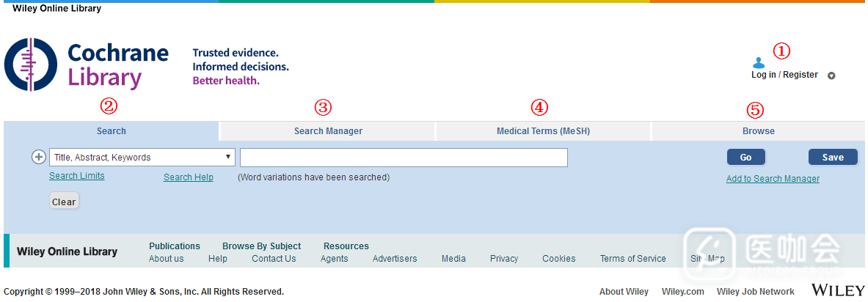Switch to the Search Manager tab
This screenshot has height=302, width=868.
[x=328, y=131]
